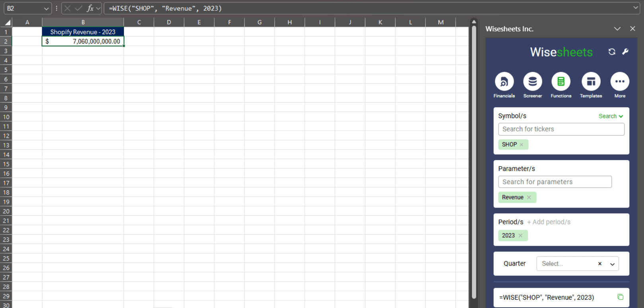The width and height of the screenshot is (644, 308).
Task: Open the Financials section in Wisesheets
Action: pos(504,82)
